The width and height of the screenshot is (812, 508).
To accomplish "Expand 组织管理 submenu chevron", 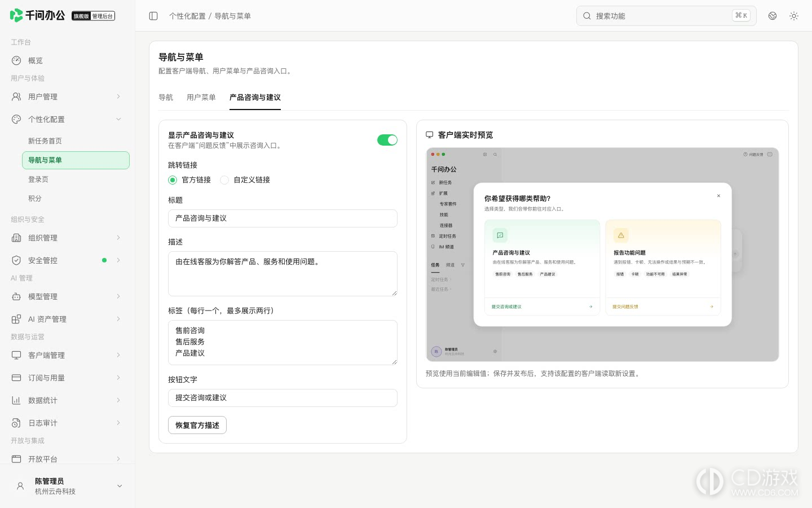I will click(x=118, y=238).
